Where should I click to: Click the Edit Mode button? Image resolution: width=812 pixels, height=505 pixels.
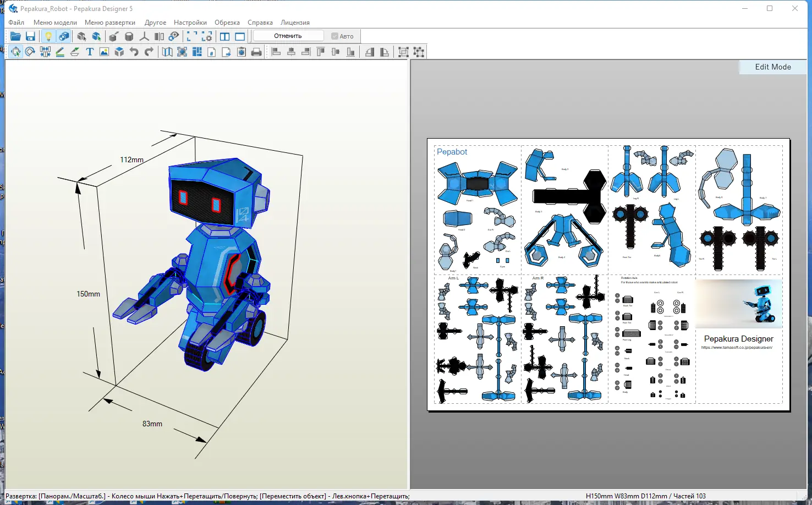tap(772, 67)
